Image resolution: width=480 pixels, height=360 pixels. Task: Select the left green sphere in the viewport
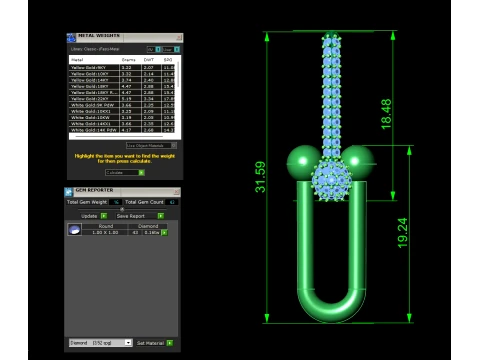[x=303, y=162]
